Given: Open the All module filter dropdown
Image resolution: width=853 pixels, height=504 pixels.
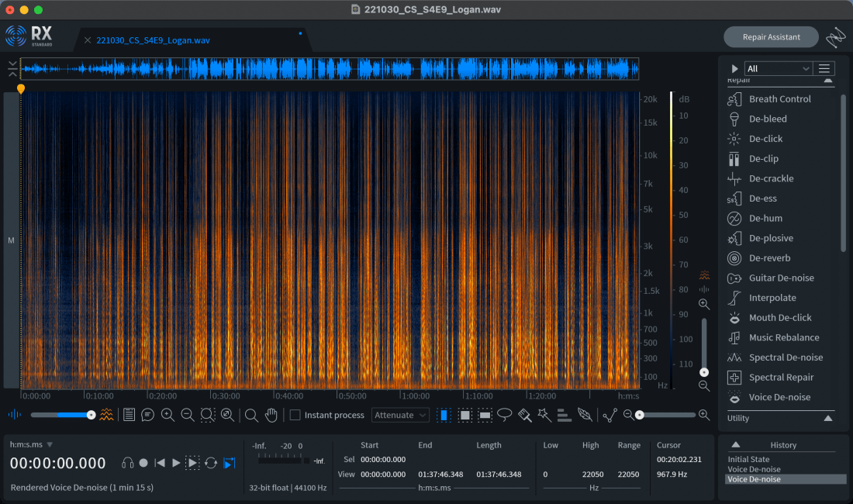Looking at the screenshot, I should [778, 68].
